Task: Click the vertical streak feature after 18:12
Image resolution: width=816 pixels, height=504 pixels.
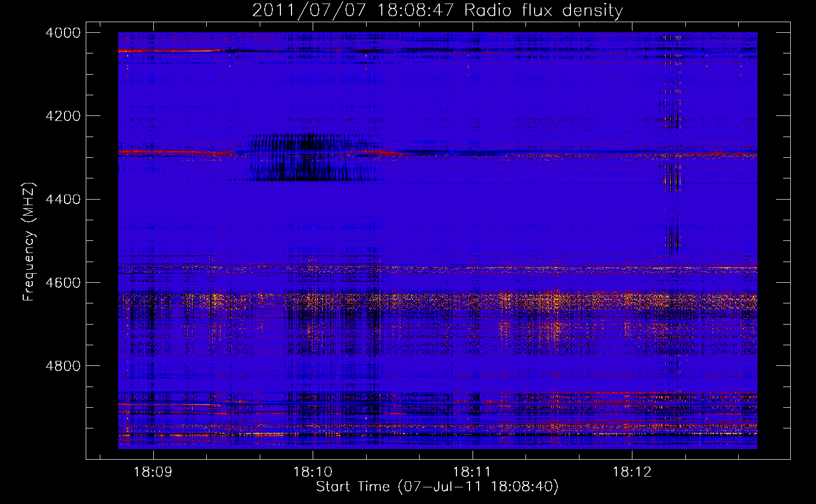Action: coord(672,144)
